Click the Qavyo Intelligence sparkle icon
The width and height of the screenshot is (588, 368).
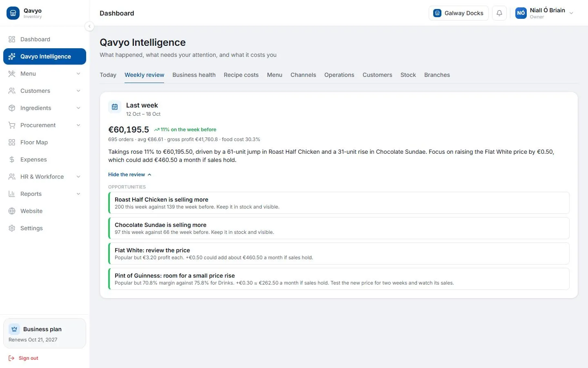click(x=12, y=56)
